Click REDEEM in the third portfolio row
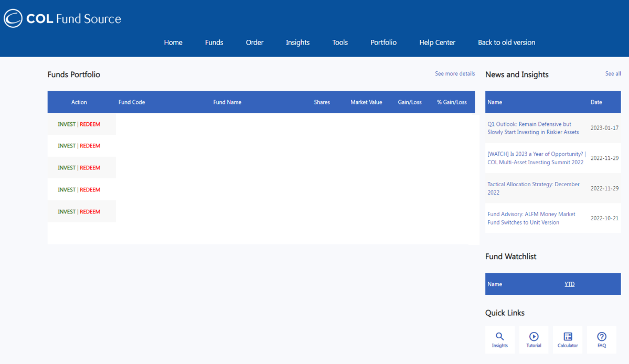The height and width of the screenshot is (364, 629). point(90,168)
